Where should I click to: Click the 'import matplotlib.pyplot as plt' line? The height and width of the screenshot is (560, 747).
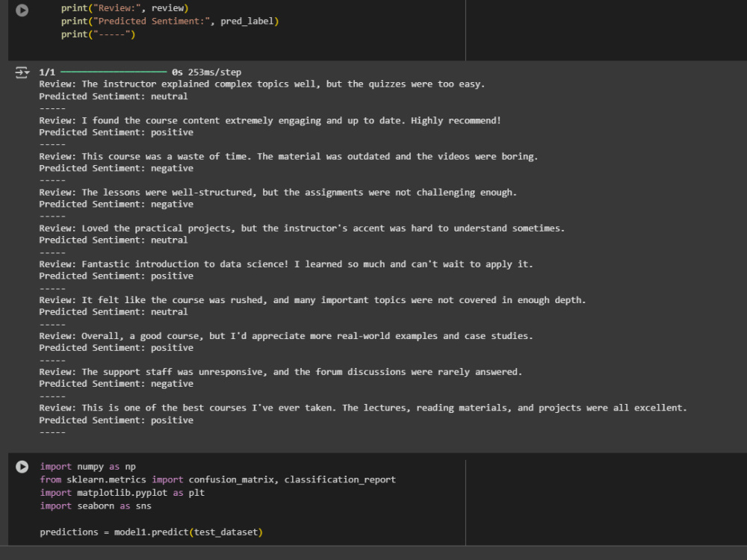click(x=122, y=493)
